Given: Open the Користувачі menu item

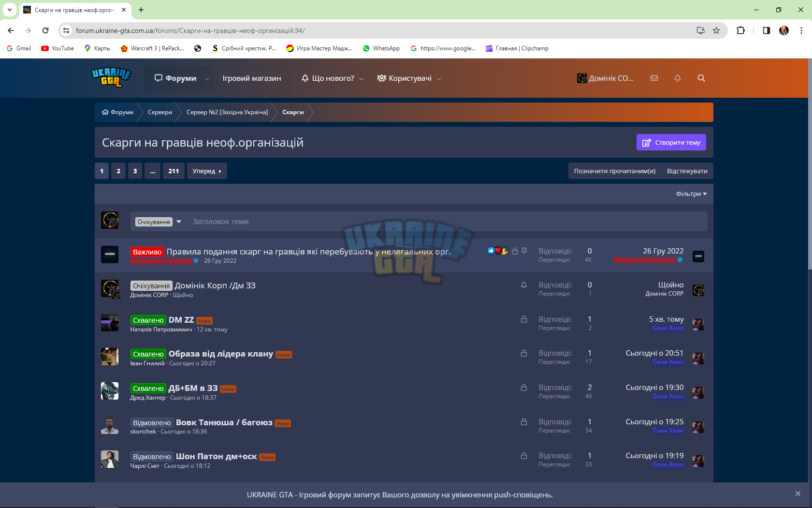Looking at the screenshot, I should 405,78.
